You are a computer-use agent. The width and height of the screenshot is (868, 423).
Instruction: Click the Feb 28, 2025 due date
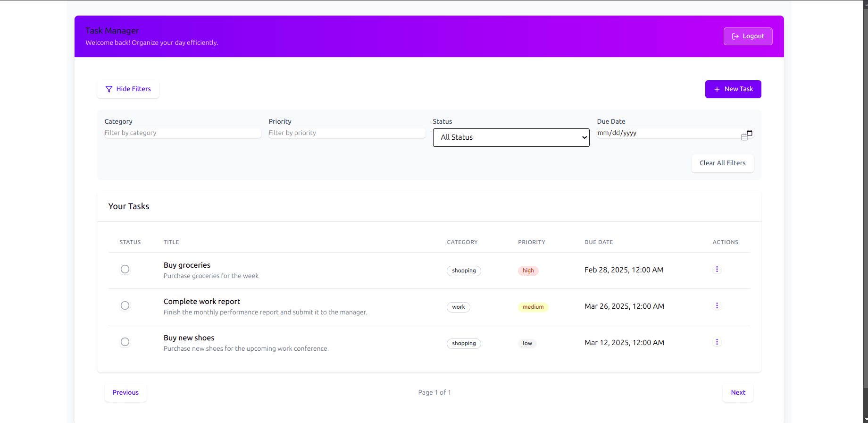click(x=624, y=270)
